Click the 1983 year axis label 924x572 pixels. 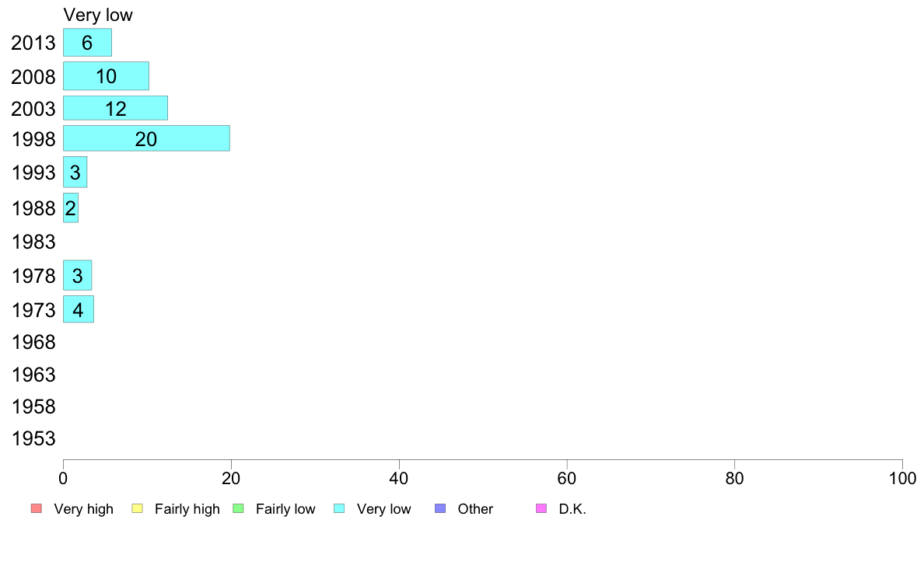click(33, 242)
